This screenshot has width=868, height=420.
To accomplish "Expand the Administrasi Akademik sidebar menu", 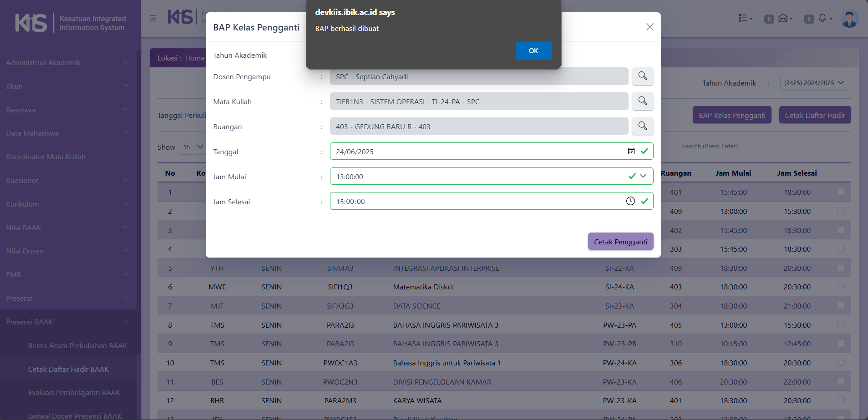I will point(67,62).
